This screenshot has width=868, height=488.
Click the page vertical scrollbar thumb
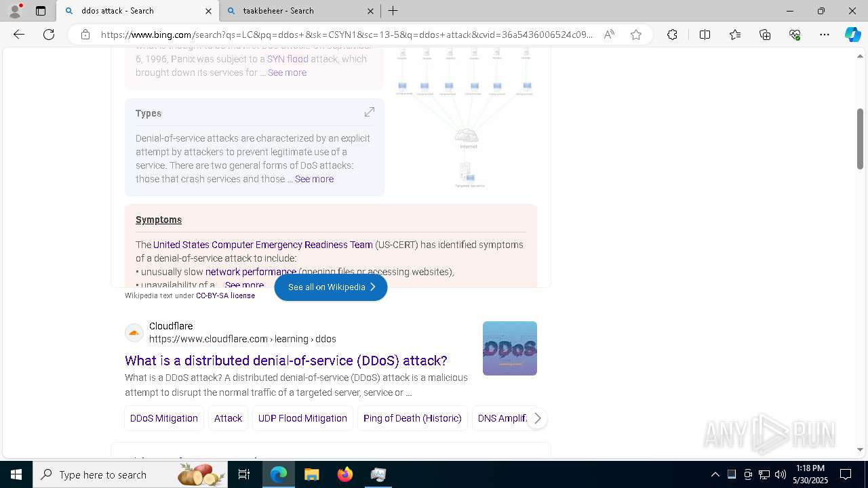tap(860, 139)
